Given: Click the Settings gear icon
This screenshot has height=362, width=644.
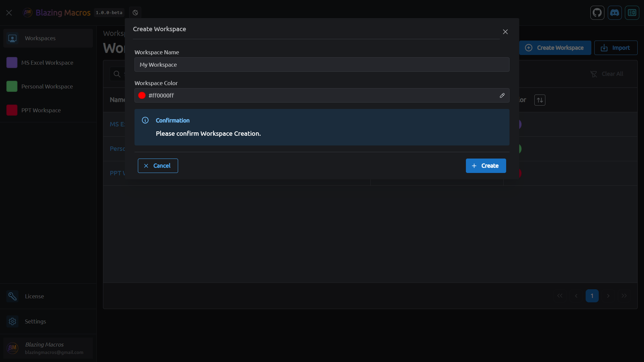Looking at the screenshot, I should [12, 321].
